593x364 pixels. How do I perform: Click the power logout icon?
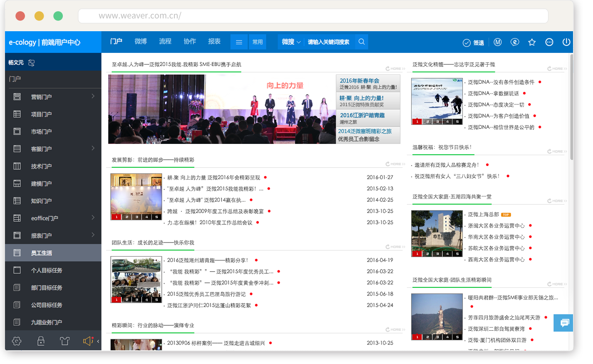pos(566,42)
